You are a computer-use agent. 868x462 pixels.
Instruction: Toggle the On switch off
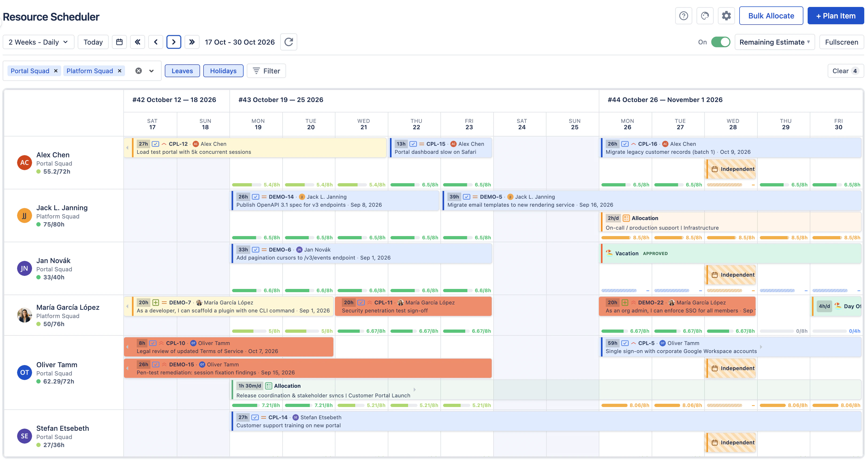pyautogui.click(x=720, y=42)
